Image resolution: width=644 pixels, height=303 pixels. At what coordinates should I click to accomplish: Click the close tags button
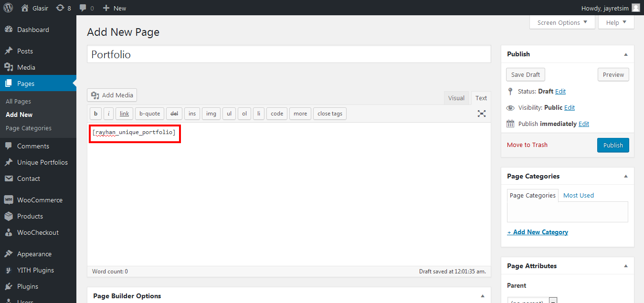330,114
